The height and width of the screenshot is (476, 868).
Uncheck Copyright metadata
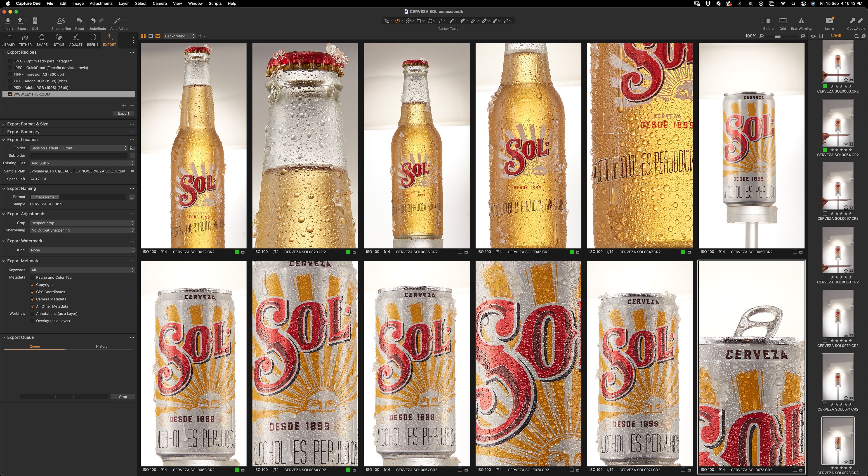(32, 285)
